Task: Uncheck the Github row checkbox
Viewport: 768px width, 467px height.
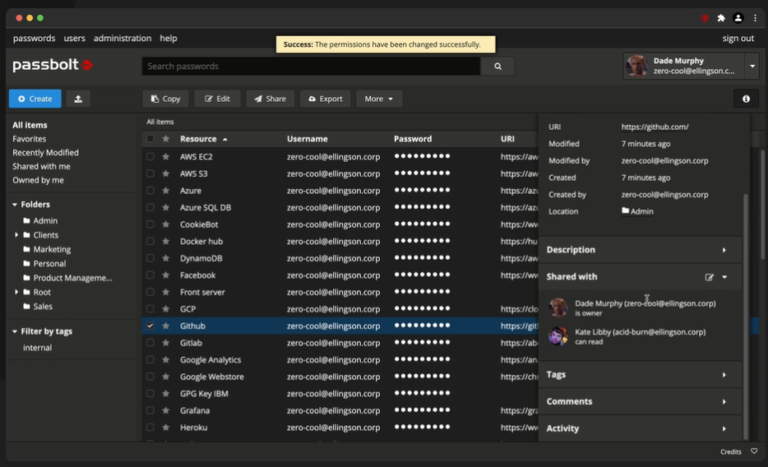Action: (150, 326)
